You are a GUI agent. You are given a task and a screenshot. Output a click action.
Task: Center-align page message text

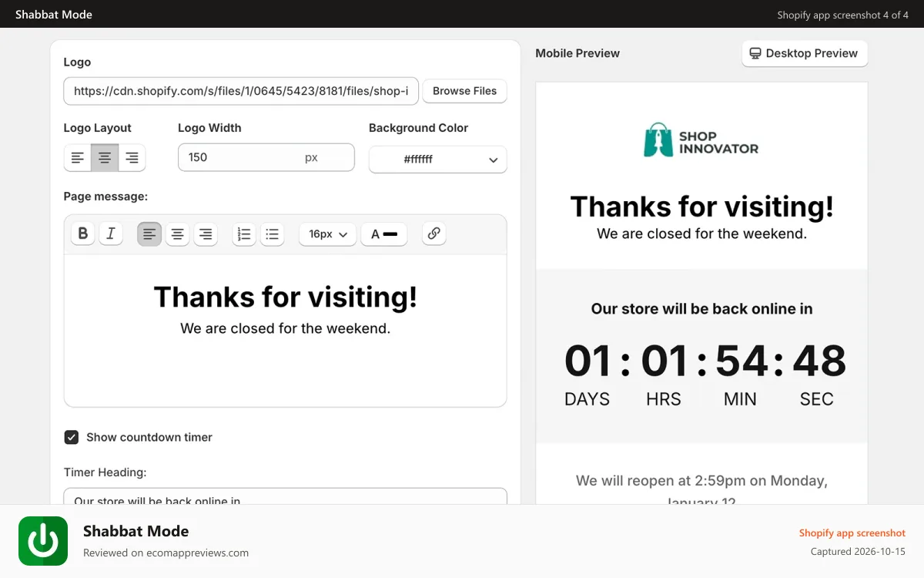177,234
